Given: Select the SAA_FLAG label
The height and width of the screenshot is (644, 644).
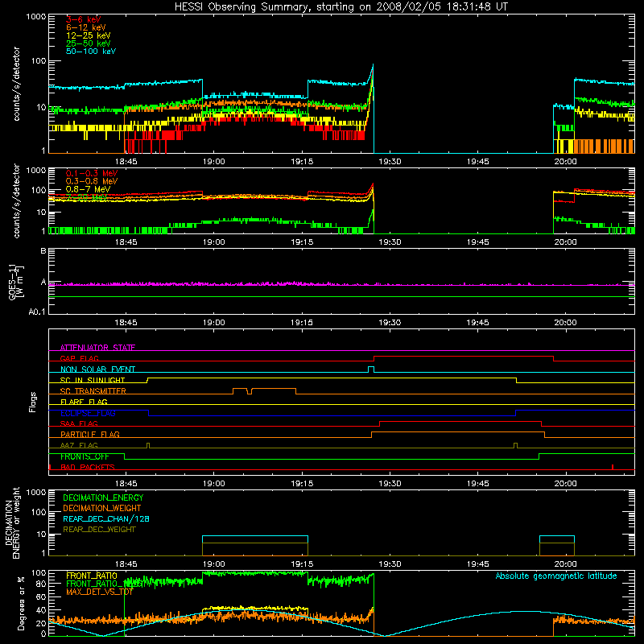Looking at the screenshot, I should click(x=79, y=423).
